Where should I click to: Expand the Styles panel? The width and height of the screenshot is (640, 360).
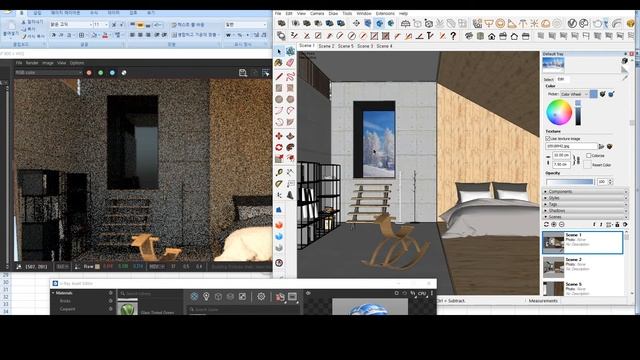(x=584, y=198)
